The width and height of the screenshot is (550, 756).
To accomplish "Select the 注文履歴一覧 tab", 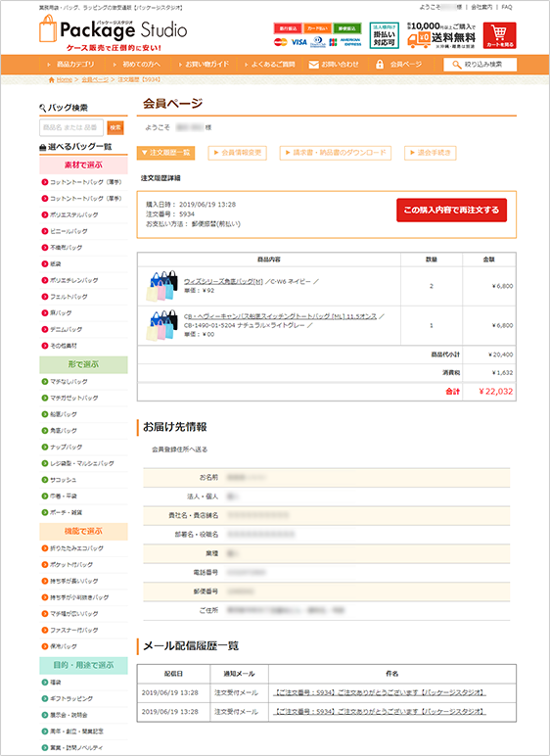I will pos(165,153).
